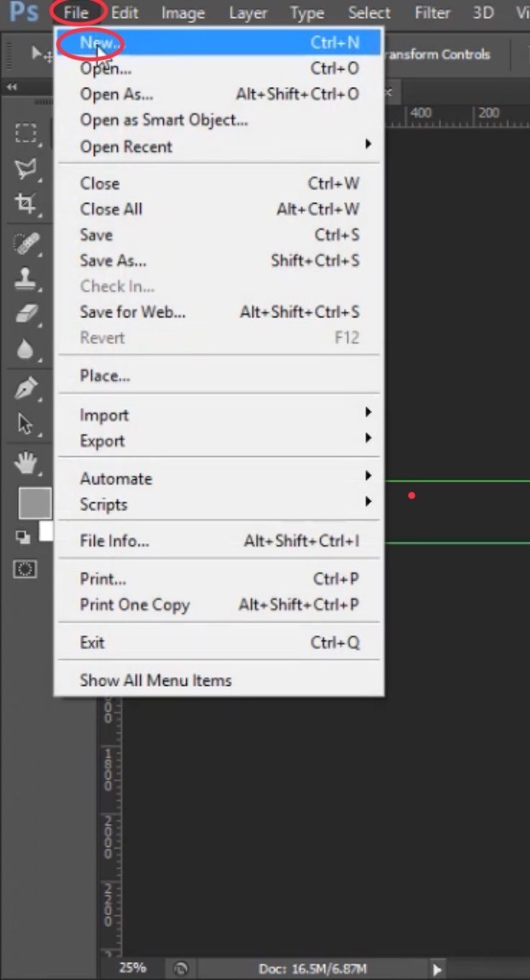Select the Crop tool
Viewport: 530px width, 980px height.
26,203
